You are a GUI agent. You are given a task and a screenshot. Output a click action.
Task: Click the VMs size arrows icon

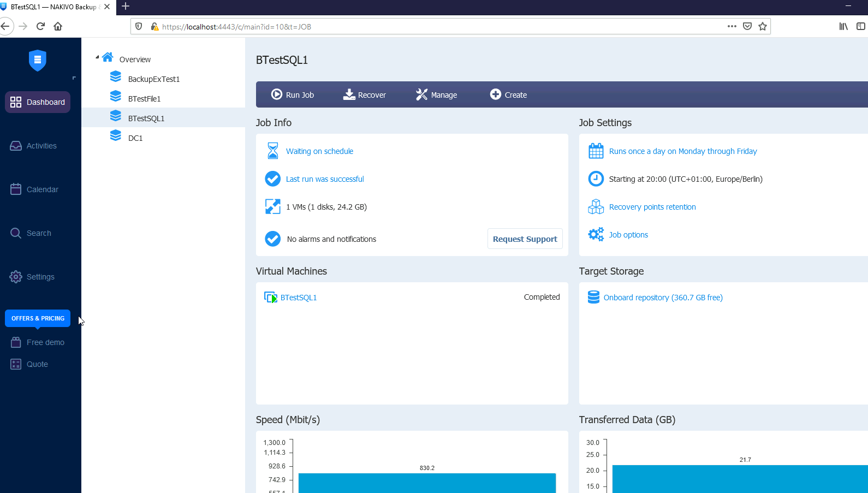[x=272, y=206]
